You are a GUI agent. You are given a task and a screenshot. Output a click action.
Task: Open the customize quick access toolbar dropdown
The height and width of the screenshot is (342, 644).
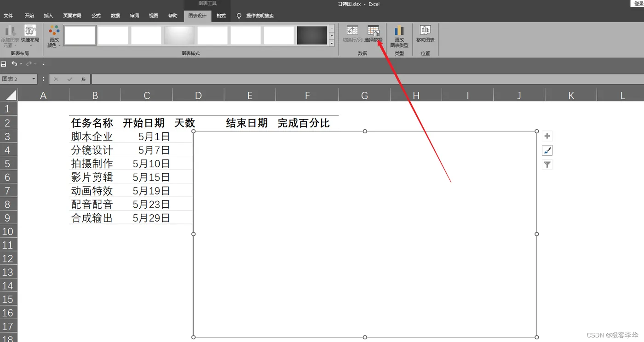(44, 64)
